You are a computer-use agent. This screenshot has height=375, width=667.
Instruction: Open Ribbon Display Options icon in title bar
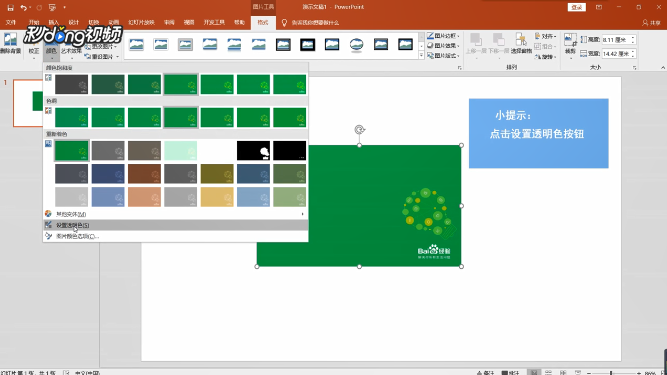[599, 7]
